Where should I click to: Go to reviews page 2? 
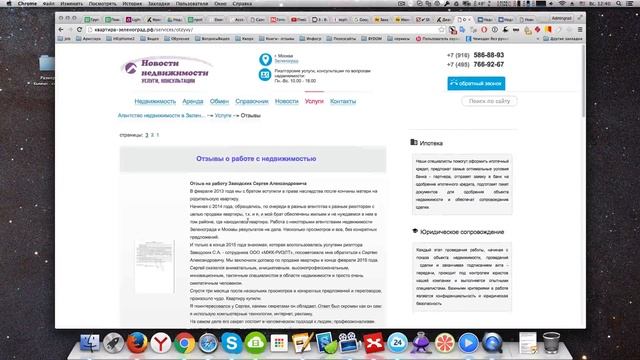[152, 135]
